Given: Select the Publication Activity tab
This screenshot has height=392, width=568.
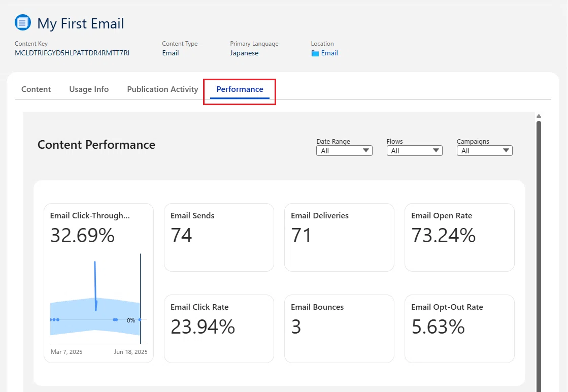Looking at the screenshot, I should 162,89.
